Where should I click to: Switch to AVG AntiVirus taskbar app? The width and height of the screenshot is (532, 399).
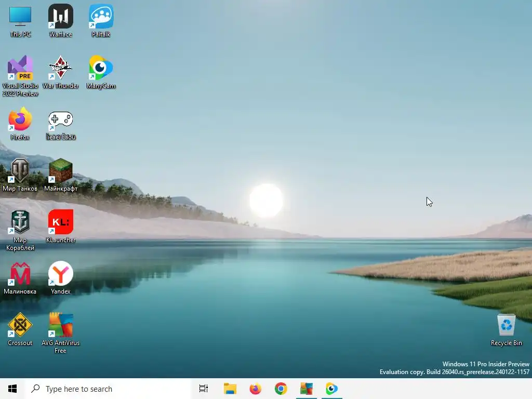307,389
